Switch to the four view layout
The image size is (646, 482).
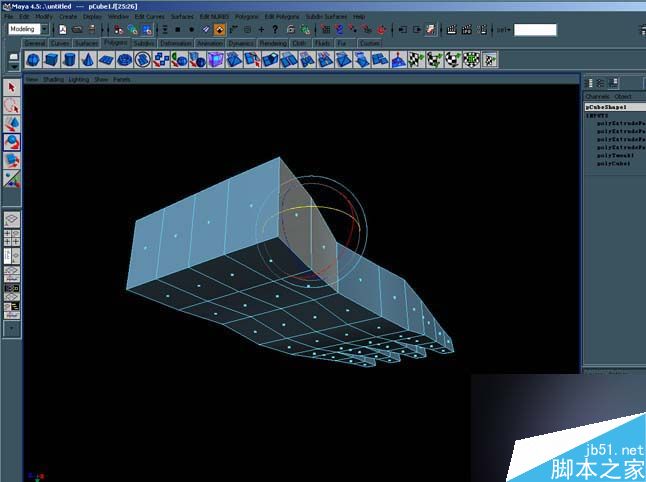(x=12, y=238)
